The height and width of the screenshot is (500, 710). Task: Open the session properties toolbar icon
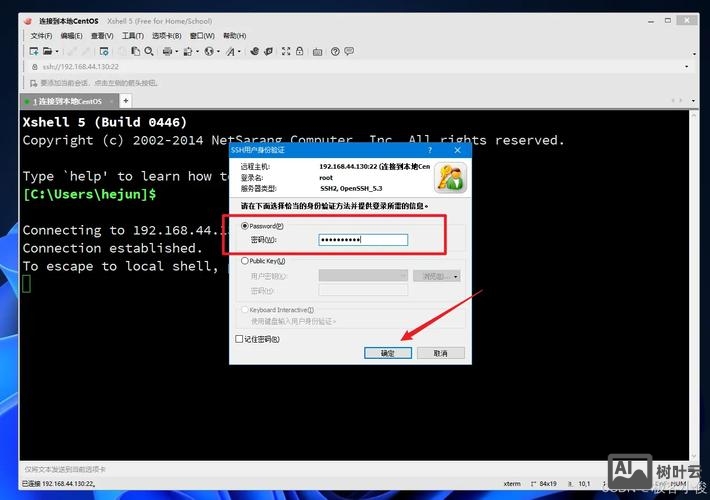click(104, 51)
